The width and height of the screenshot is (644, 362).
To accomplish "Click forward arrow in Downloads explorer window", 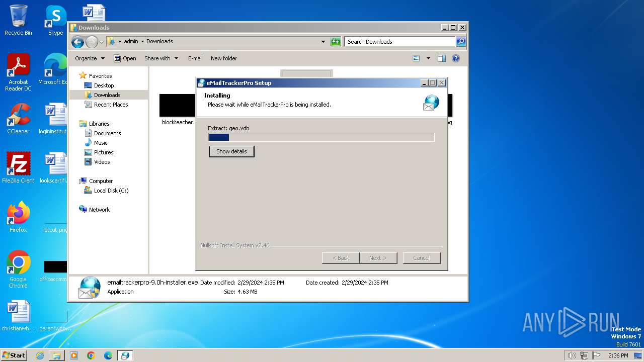I will tap(92, 42).
